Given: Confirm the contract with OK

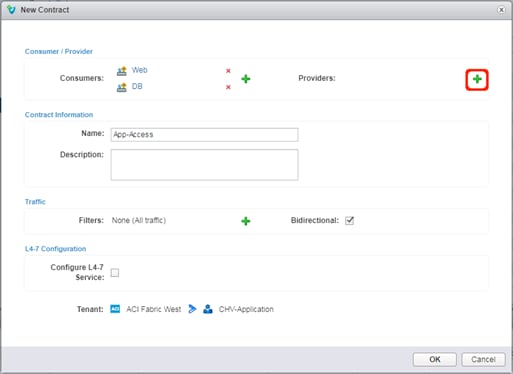Looking at the screenshot, I should [x=435, y=359].
